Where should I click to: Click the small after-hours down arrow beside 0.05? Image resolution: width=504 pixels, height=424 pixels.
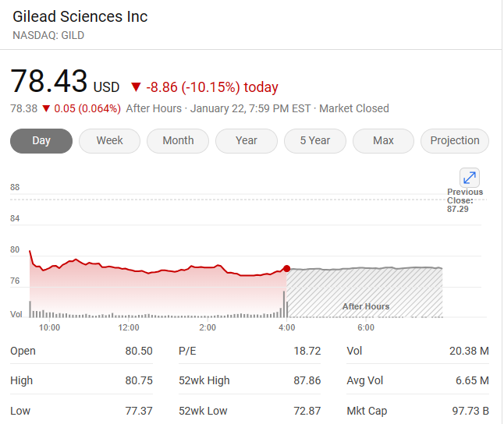[46, 108]
